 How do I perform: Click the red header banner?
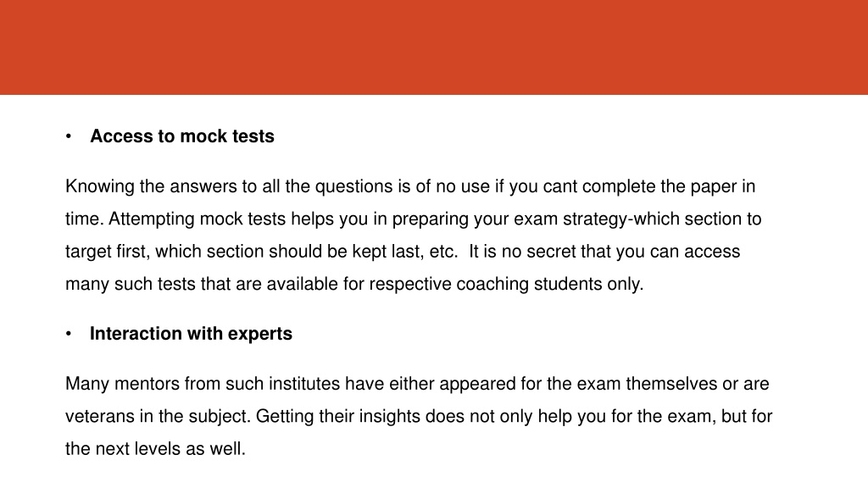pyautogui.click(x=434, y=47)
